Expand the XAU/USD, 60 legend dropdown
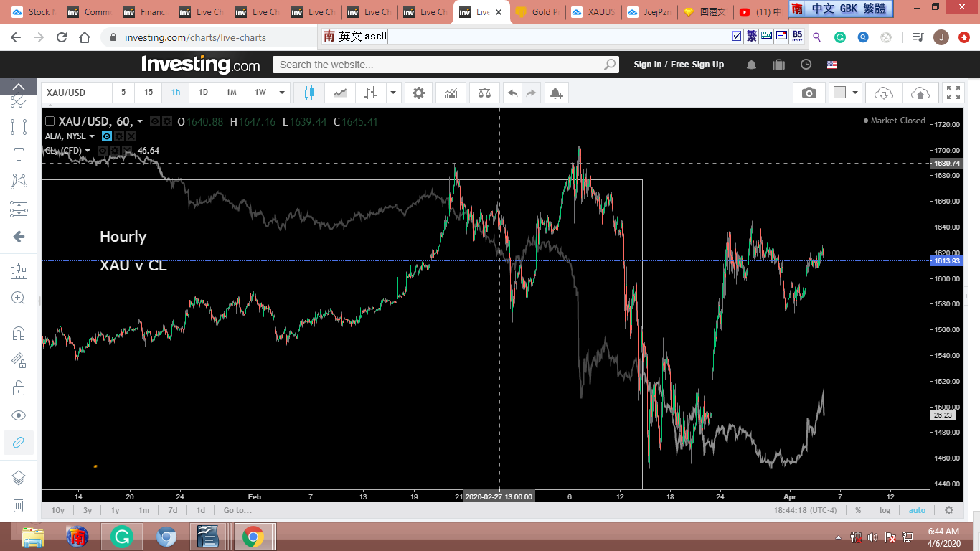The height and width of the screenshot is (551, 980). pos(140,122)
